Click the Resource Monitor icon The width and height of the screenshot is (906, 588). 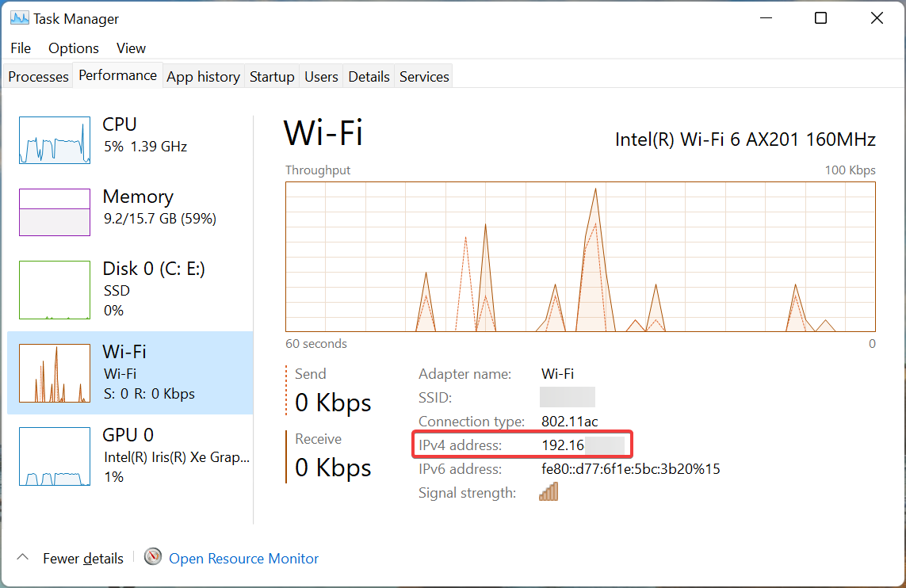pos(153,558)
